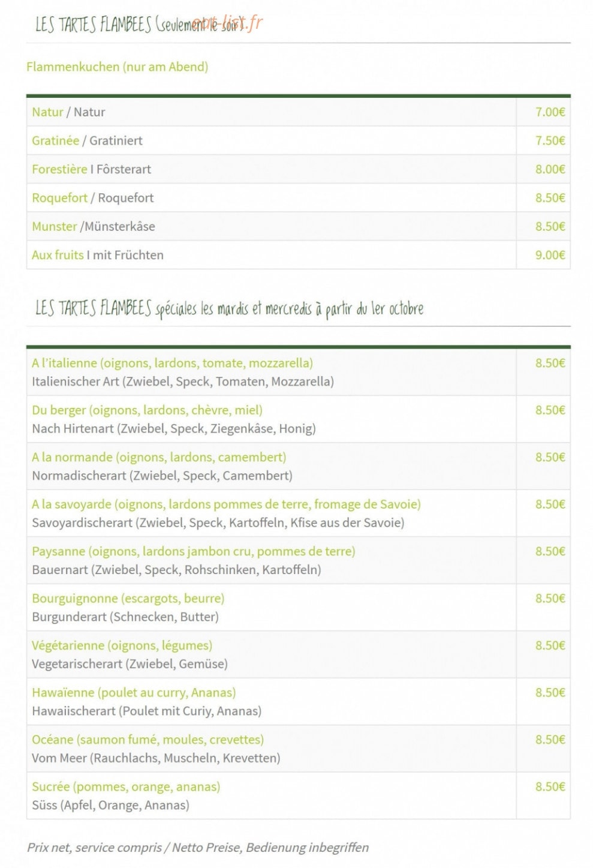Click 'Süss (Apfel, Orange, Ananas)' line
This screenshot has height=868, width=593.
(x=110, y=805)
